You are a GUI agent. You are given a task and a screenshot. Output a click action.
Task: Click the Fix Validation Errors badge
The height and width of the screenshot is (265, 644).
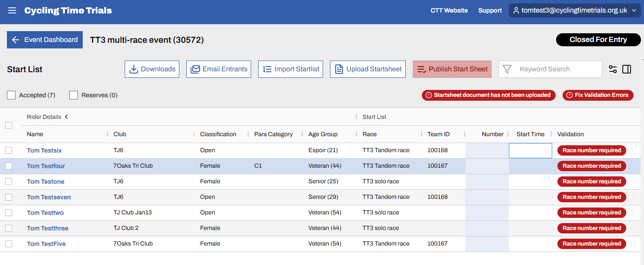point(598,95)
